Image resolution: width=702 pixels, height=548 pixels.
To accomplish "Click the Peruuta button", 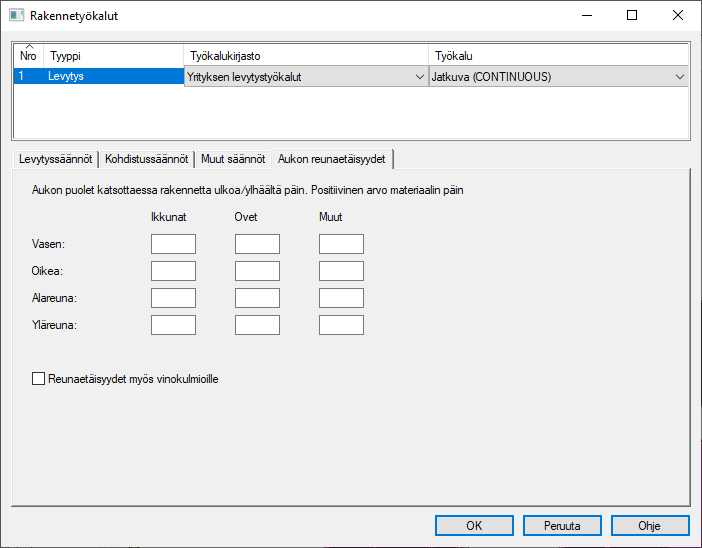I will [x=561, y=525].
